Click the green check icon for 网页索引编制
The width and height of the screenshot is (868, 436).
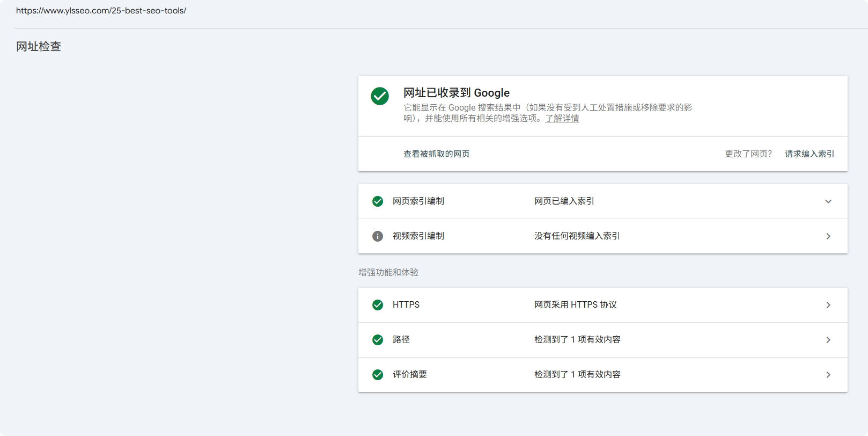378,201
